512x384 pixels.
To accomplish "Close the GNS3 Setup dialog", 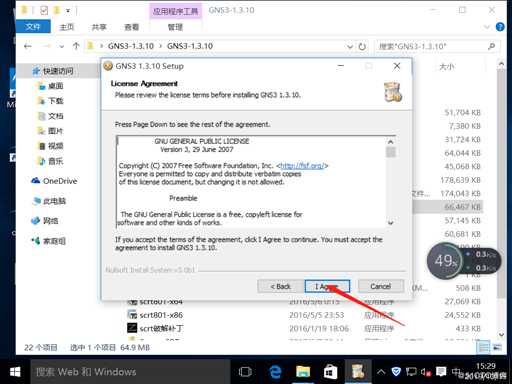I will (x=397, y=66).
